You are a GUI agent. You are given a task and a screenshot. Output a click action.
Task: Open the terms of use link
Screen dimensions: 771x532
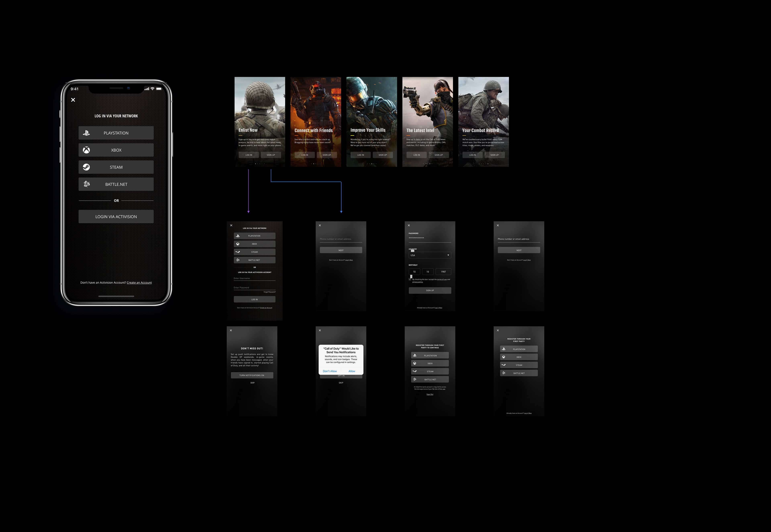tap(442, 279)
